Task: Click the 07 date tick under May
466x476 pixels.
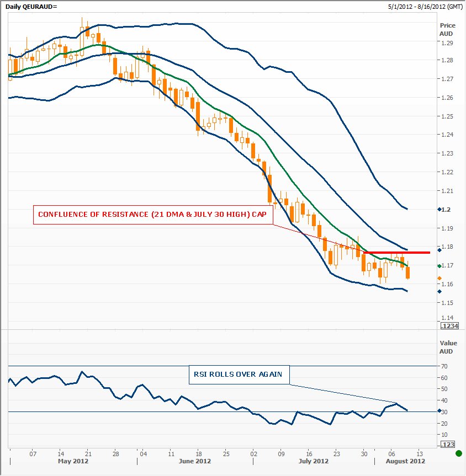Action: tap(33, 454)
